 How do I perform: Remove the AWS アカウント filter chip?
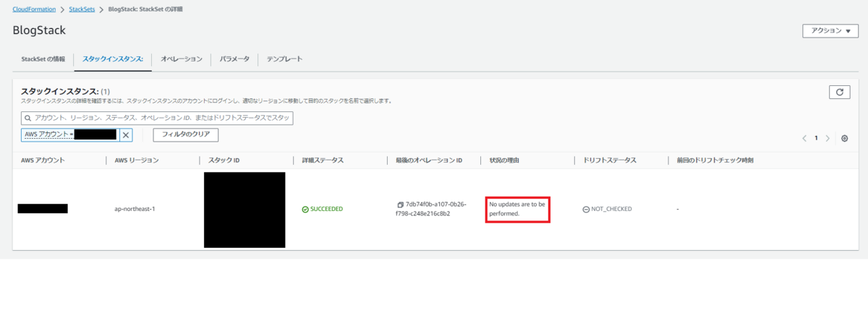coord(126,135)
